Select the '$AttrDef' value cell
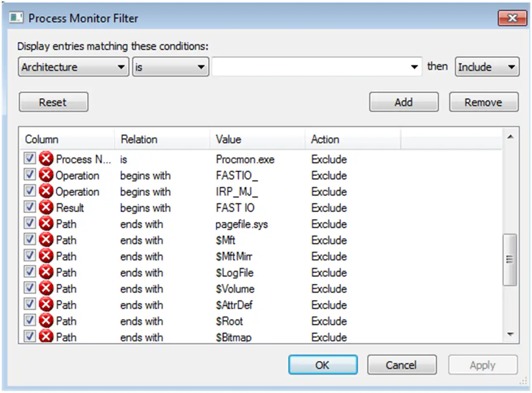The width and height of the screenshot is (532, 393). click(234, 305)
